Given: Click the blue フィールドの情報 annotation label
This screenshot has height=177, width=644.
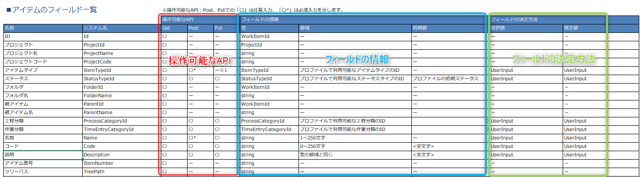Looking at the screenshot, I should pyautogui.click(x=358, y=60).
